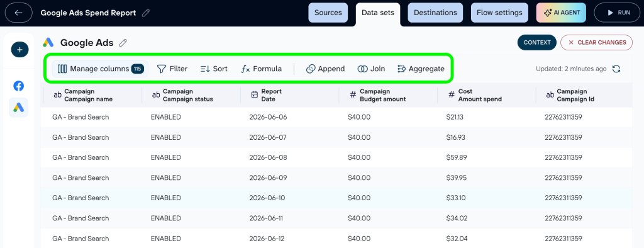Open the Formula tool

click(262, 69)
